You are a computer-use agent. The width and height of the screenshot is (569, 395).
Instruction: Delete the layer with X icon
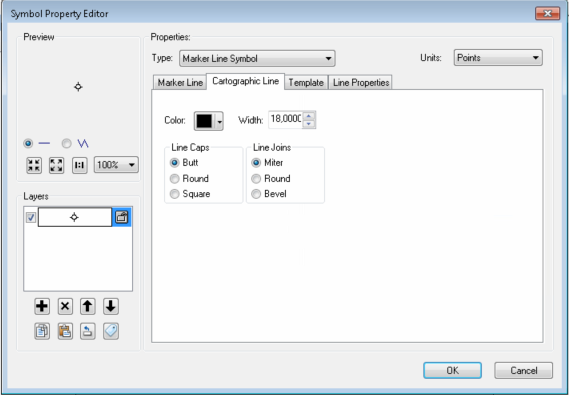pyautogui.click(x=65, y=306)
